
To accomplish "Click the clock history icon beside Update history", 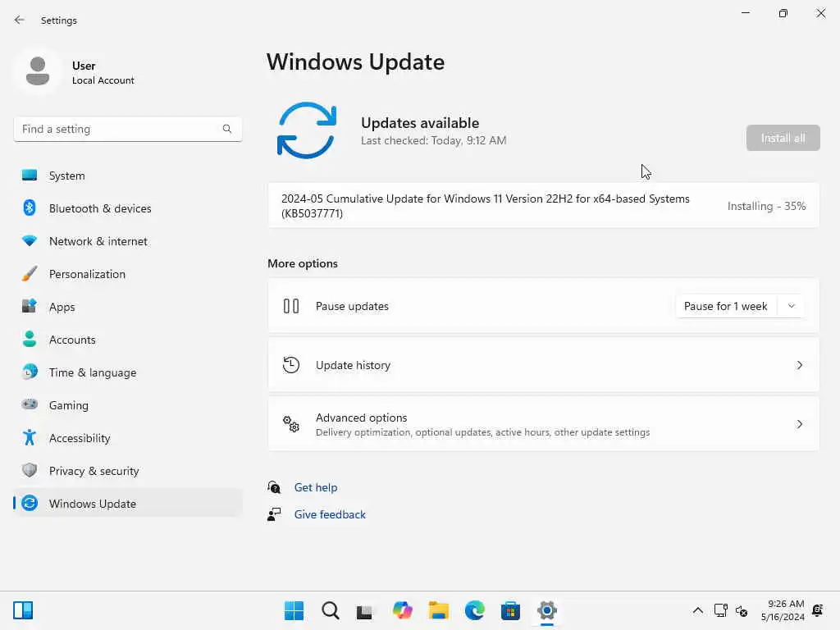I will [291, 365].
